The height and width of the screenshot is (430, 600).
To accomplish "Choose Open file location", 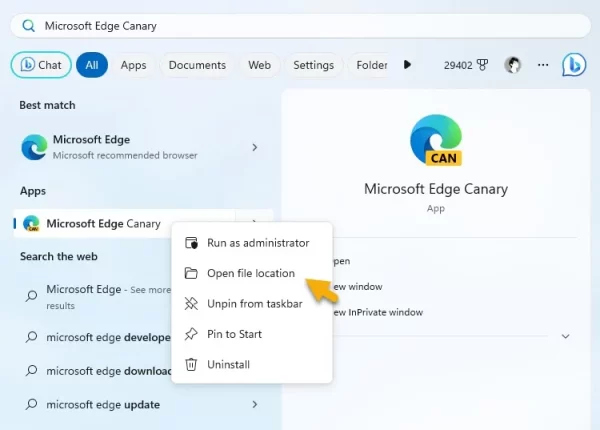I will click(252, 273).
